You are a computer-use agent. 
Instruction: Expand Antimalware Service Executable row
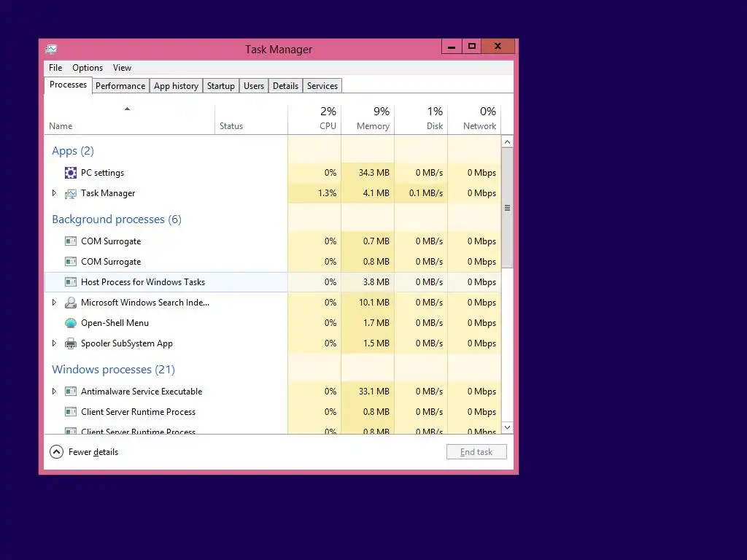(x=54, y=392)
